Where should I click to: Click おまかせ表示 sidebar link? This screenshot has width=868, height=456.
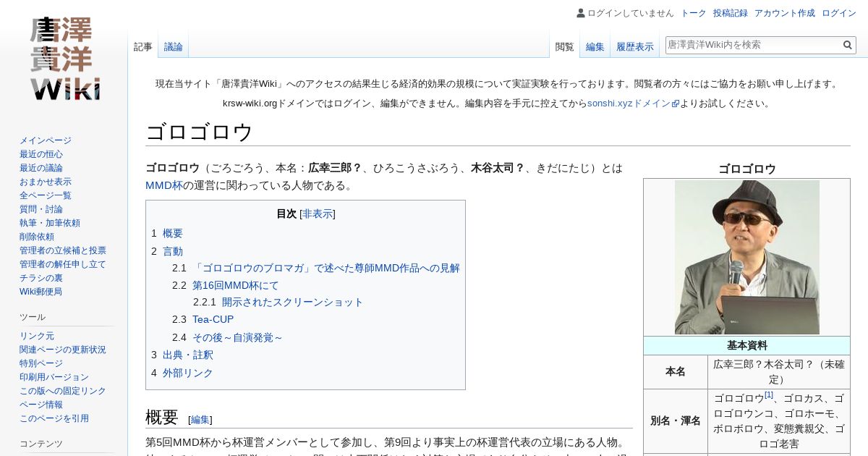click(x=46, y=182)
